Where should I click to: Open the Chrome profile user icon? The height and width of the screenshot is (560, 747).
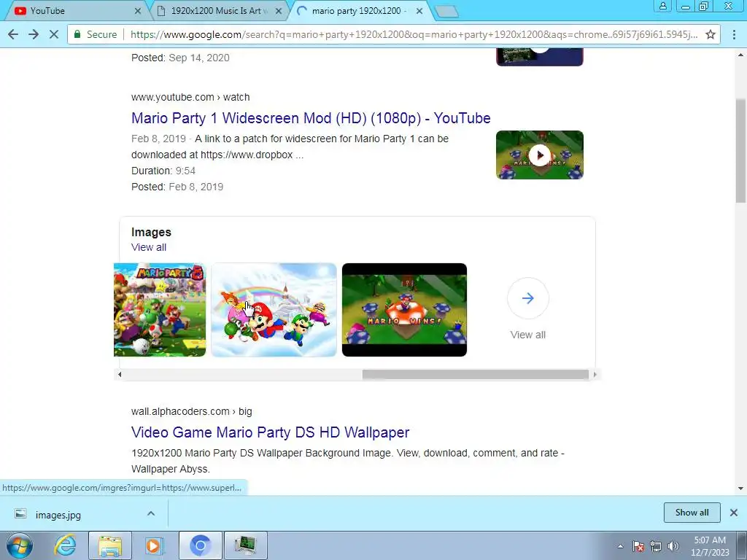662,6
